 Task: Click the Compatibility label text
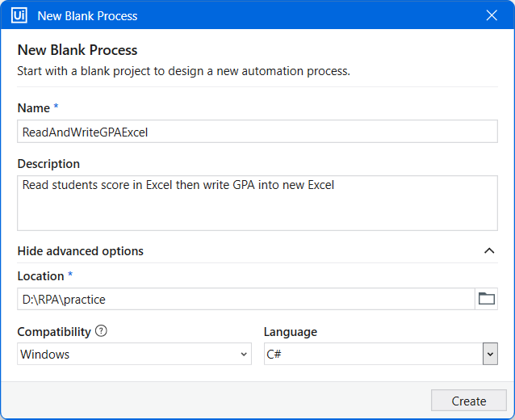tap(54, 332)
